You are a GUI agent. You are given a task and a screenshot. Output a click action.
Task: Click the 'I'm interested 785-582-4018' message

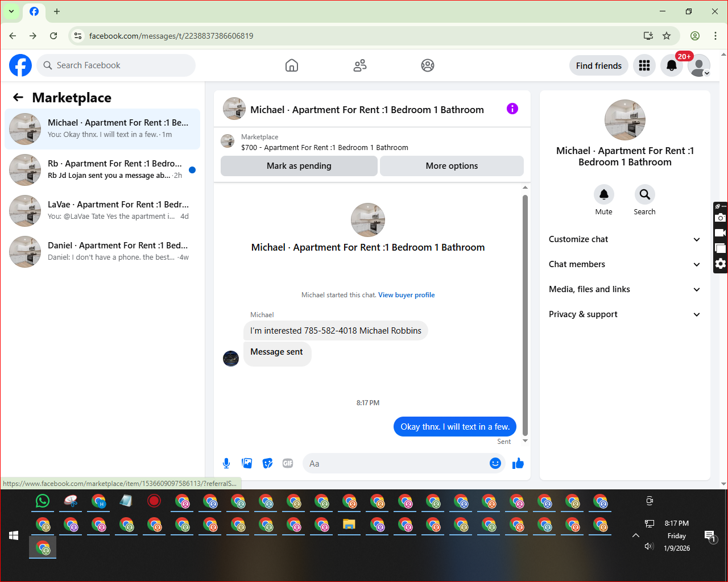click(336, 331)
